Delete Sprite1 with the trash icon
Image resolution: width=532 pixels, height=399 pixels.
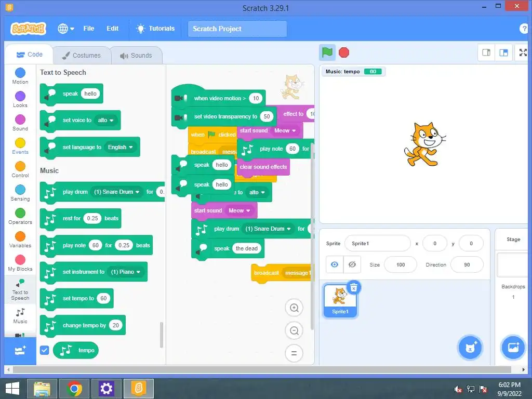(354, 288)
